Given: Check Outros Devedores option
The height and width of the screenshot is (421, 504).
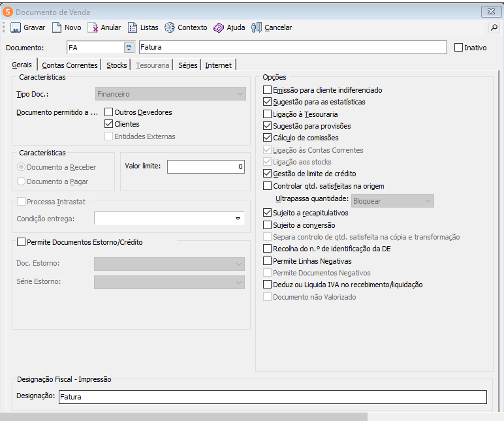Looking at the screenshot, I should click(x=109, y=112).
